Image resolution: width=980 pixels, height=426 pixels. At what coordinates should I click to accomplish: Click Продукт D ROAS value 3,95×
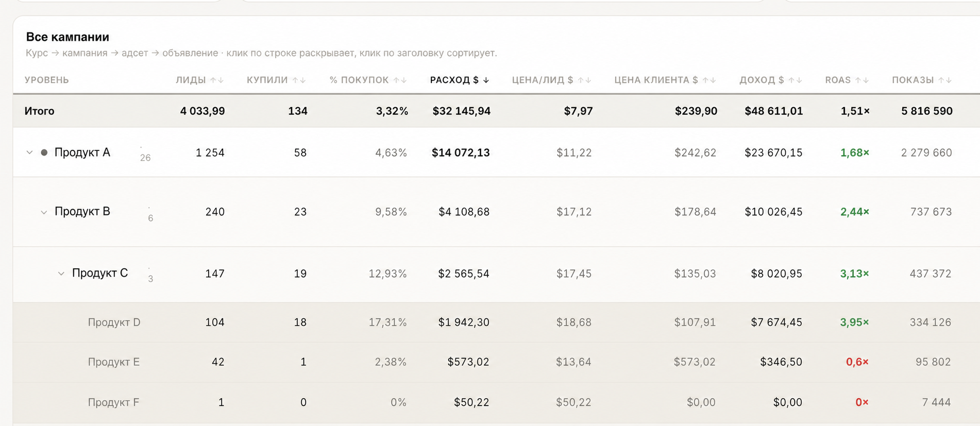(x=854, y=322)
